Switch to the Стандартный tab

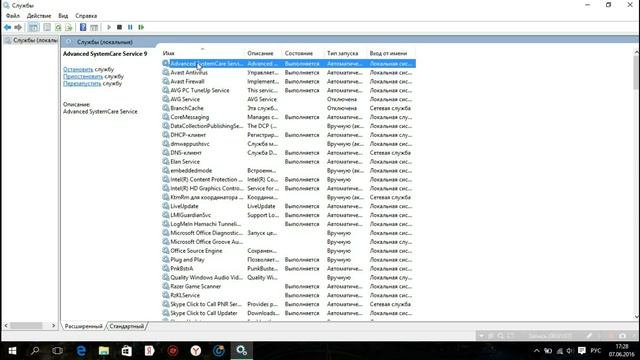click(x=127, y=326)
